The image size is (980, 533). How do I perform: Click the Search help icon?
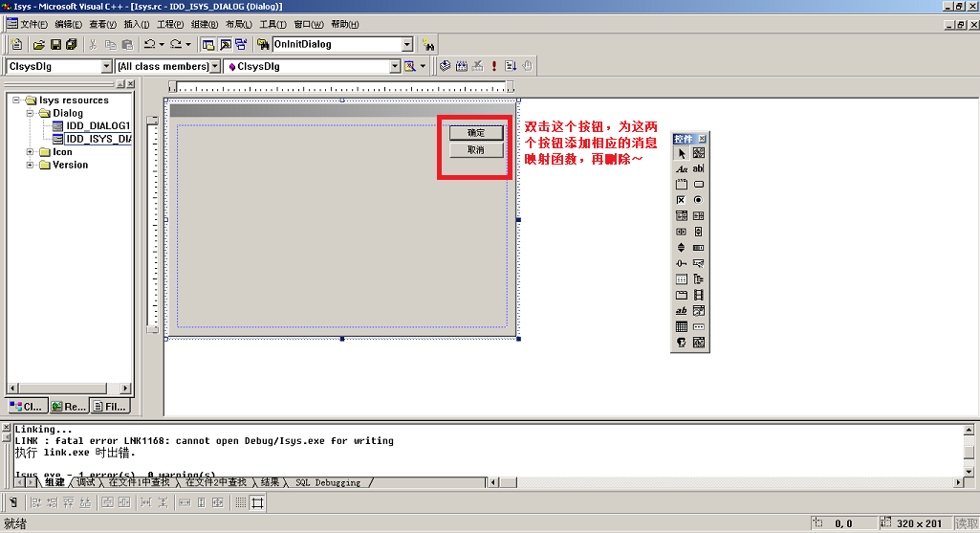pos(428,44)
